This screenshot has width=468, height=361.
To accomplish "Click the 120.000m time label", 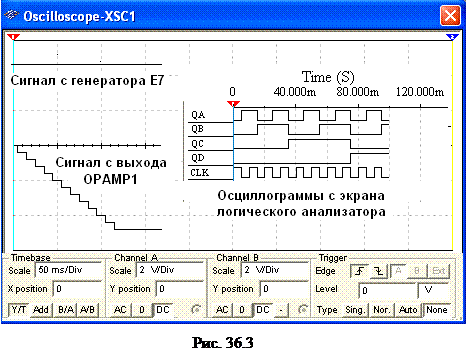I will coord(420,92).
